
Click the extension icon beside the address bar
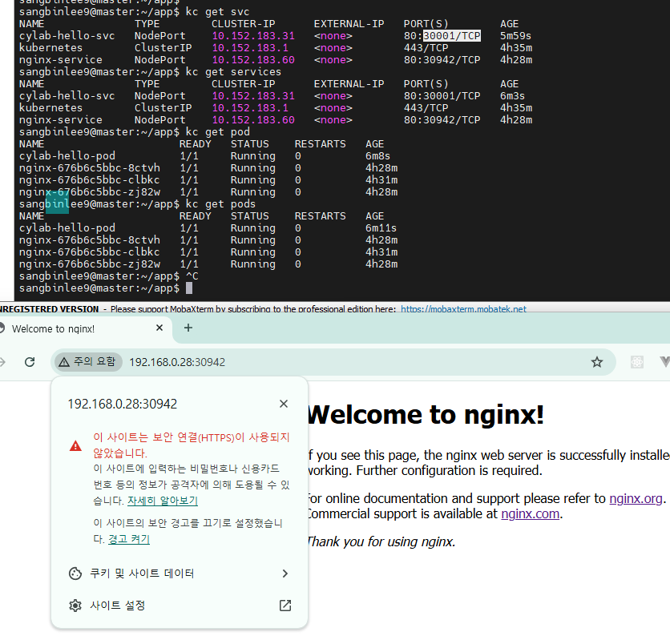coord(636,362)
